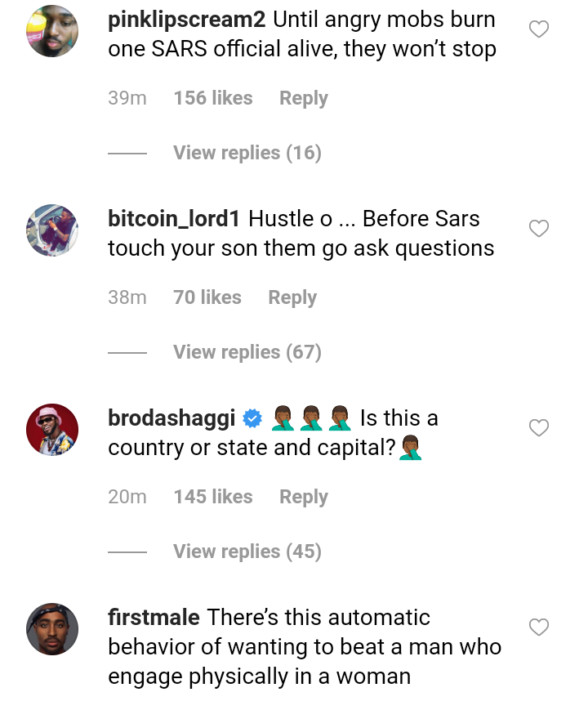The image size is (588, 719).
Task: Expand View replies (67) thread
Action: (x=247, y=352)
